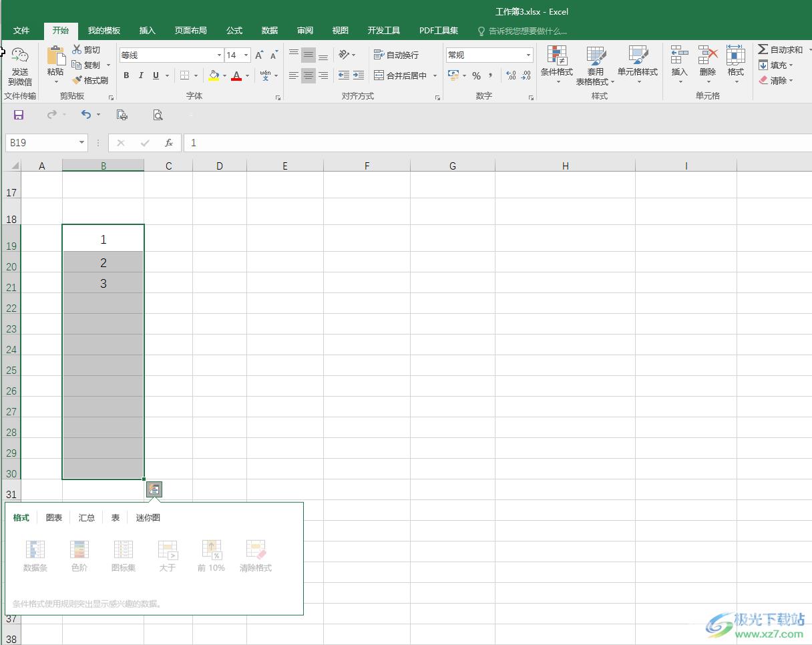Open the File (文件) tab
The image size is (812, 645).
21,31
